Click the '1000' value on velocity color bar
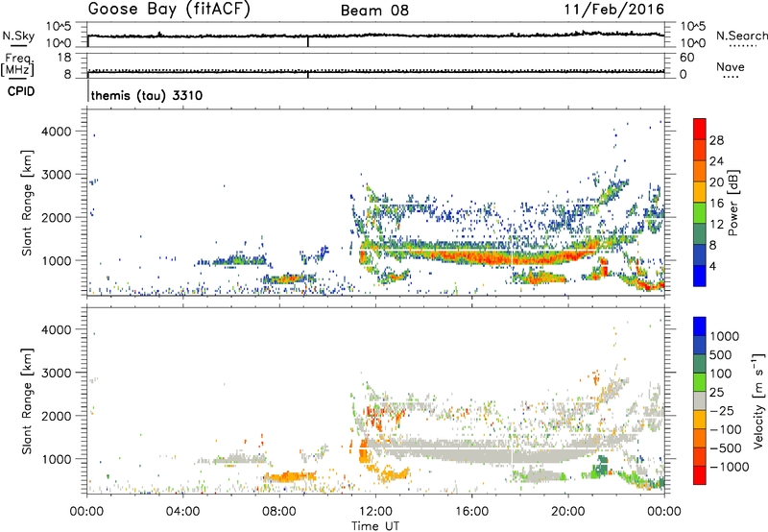This screenshot has width=768, height=532. pos(725,336)
